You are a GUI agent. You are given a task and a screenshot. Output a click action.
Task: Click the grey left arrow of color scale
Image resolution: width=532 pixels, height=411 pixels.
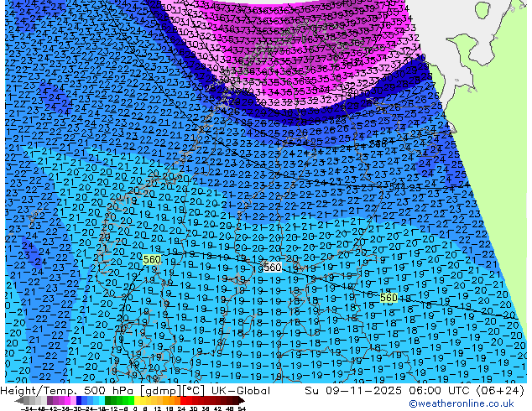click(19, 400)
